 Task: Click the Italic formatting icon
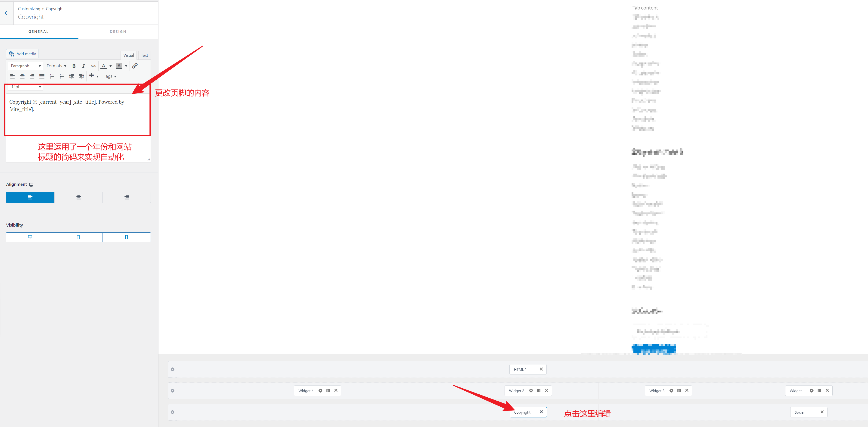84,66
